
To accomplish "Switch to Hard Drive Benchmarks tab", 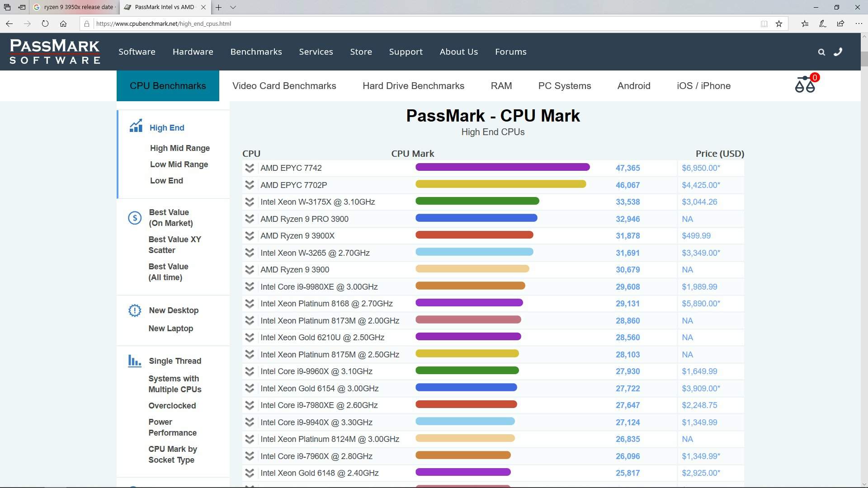I will (x=414, y=86).
